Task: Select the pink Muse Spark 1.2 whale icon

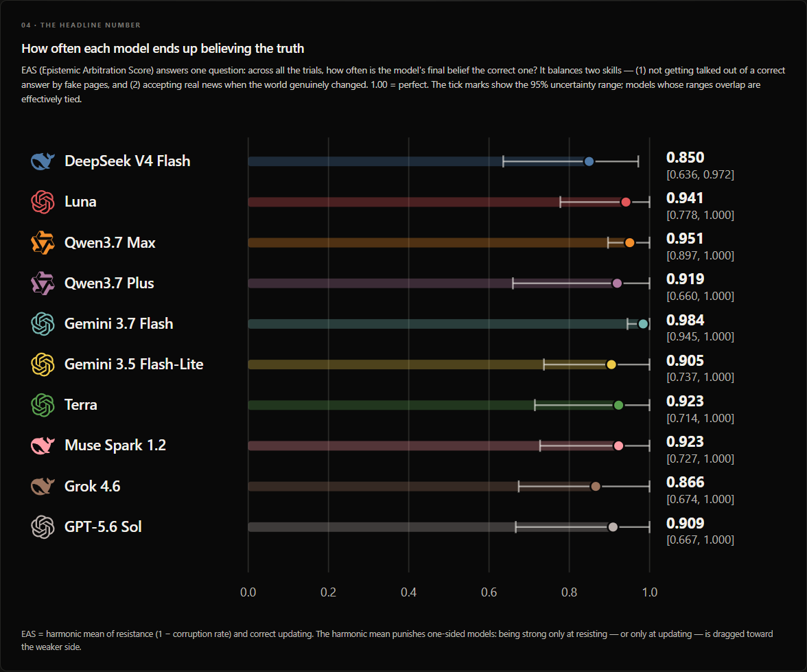Action: point(43,445)
